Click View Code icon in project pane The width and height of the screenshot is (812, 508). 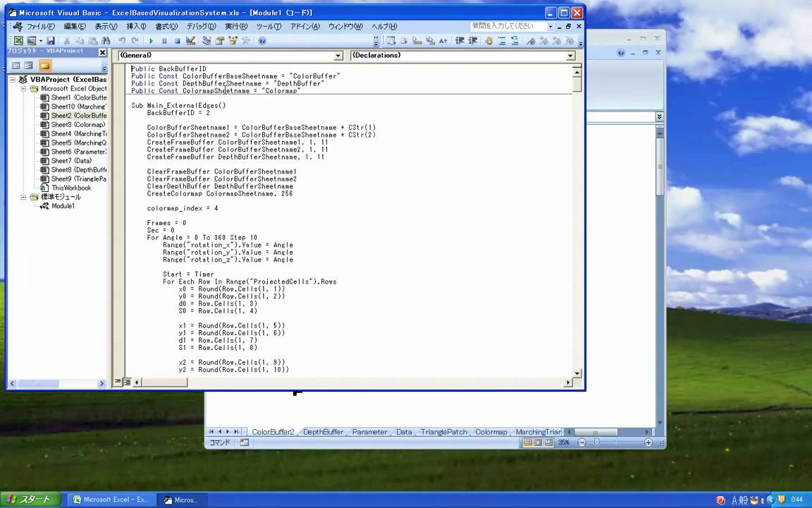pos(16,66)
